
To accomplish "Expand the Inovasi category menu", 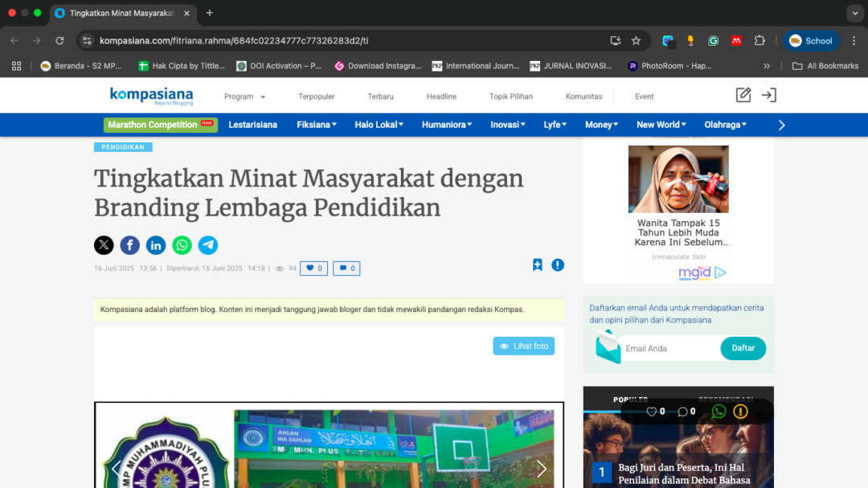I will 508,125.
